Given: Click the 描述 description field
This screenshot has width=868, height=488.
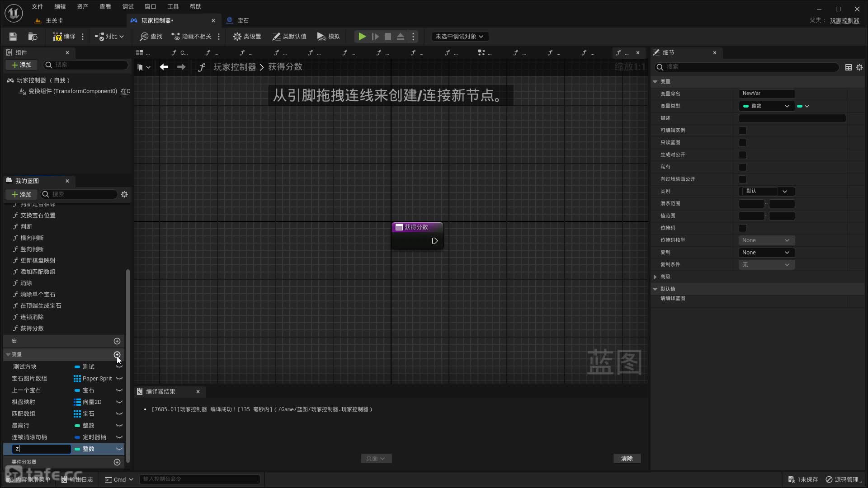Looking at the screenshot, I should 792,118.
